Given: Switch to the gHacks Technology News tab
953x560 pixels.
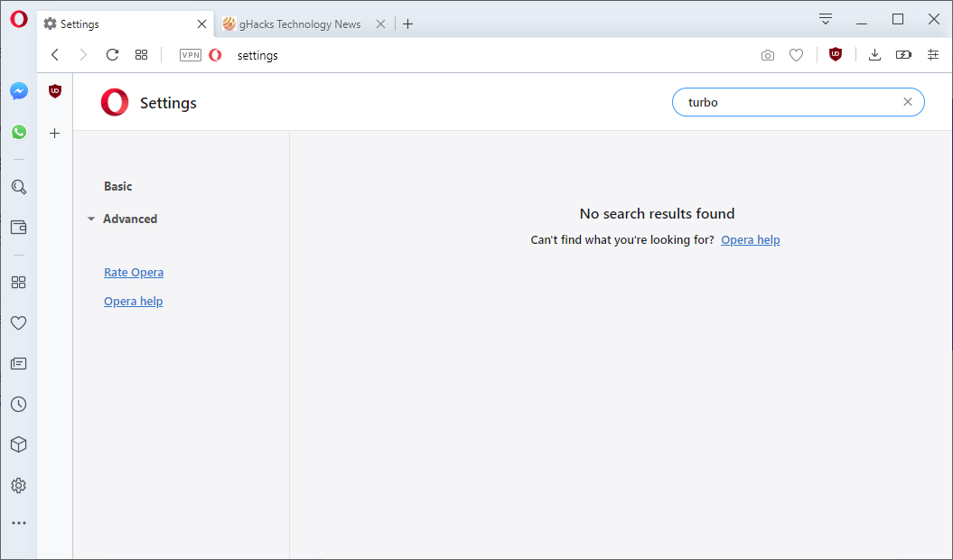Looking at the screenshot, I should (300, 24).
